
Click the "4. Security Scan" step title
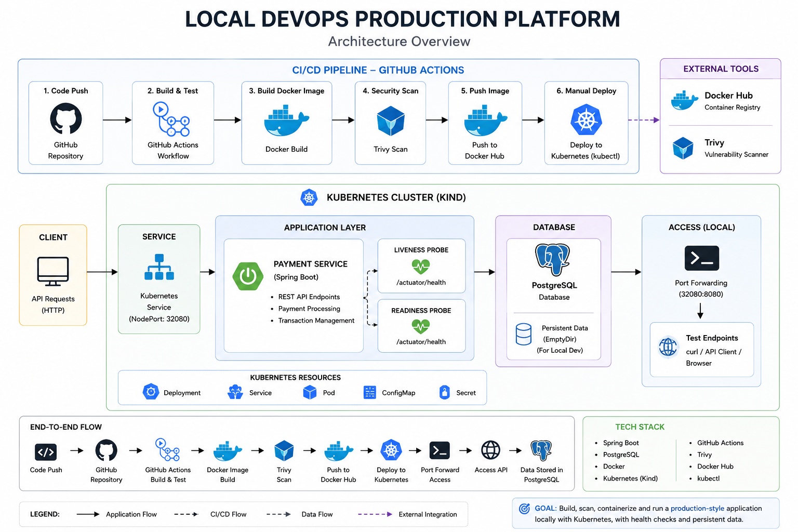(391, 91)
